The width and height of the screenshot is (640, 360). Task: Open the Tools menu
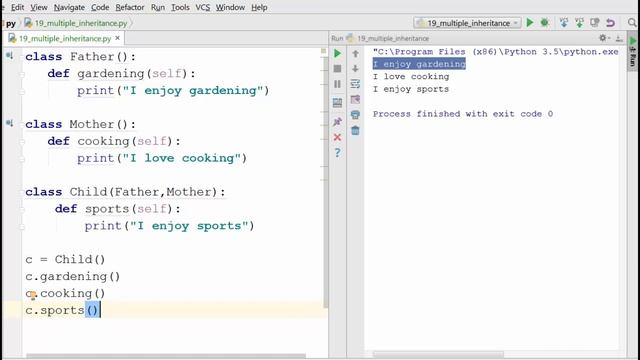[x=180, y=7]
